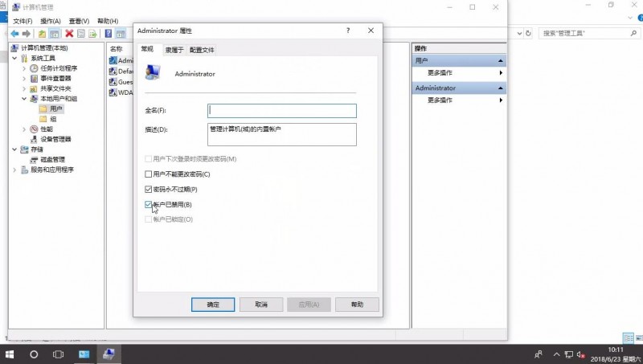Click the Task Scheduler clock icon
Screen dimensions: 643x364
click(x=34, y=68)
